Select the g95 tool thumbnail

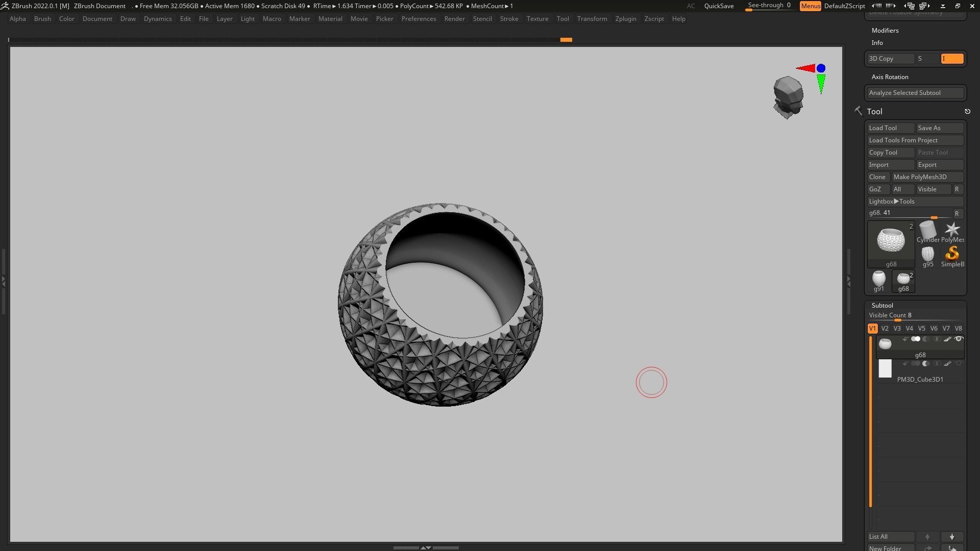(x=927, y=255)
